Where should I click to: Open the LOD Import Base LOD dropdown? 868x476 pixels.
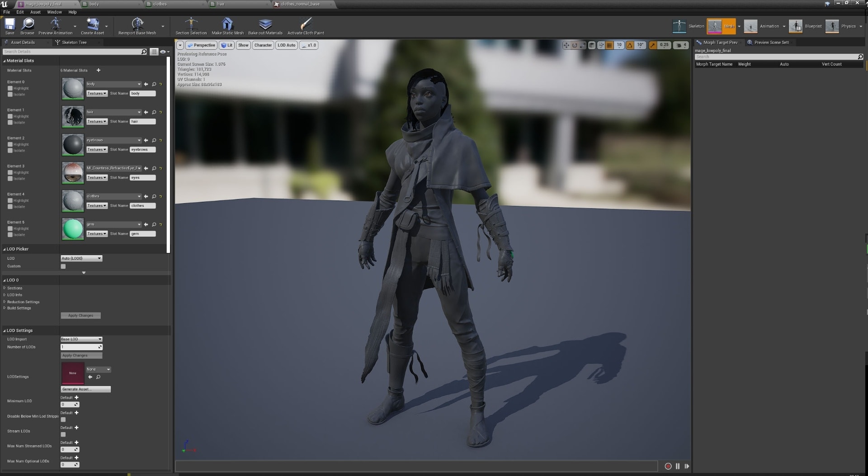click(81, 339)
